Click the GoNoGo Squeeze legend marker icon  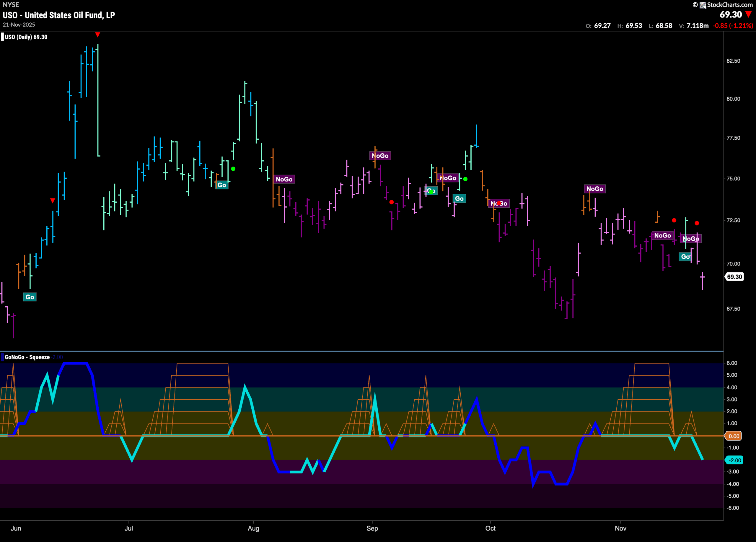[2, 357]
